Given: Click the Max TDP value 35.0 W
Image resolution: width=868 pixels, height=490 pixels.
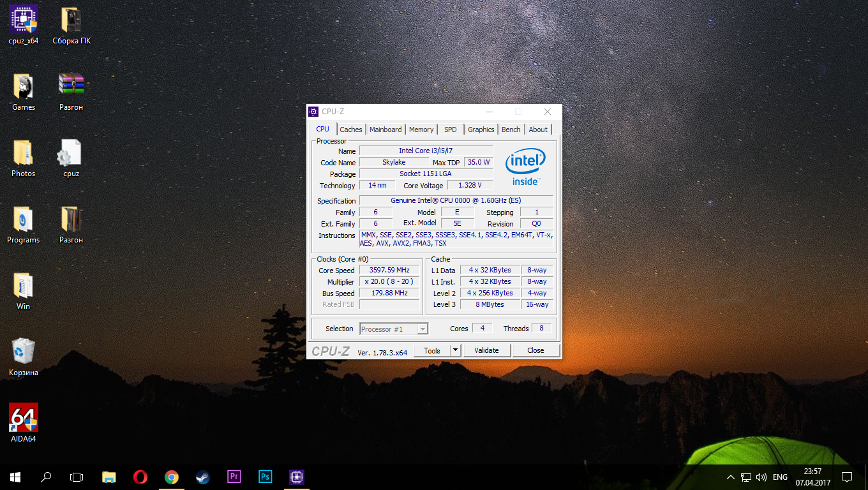Looking at the screenshot, I should [x=479, y=162].
